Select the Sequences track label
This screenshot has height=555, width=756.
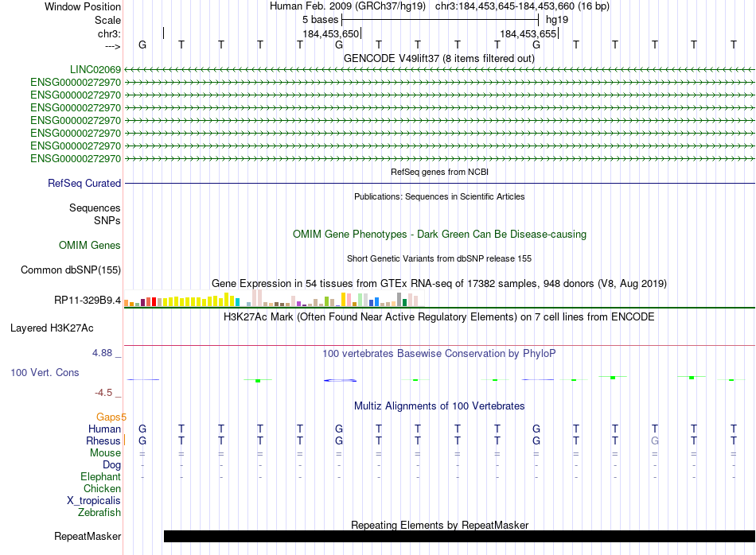click(95, 208)
